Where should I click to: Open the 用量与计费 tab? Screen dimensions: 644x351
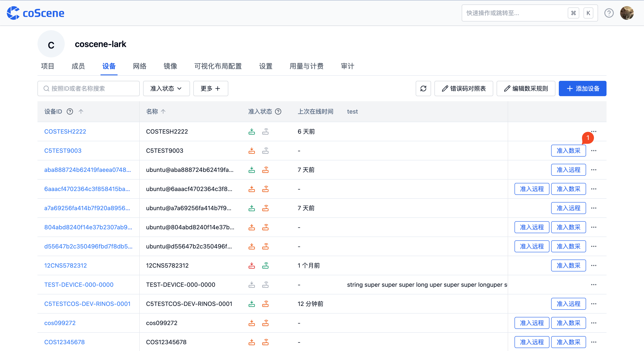(x=306, y=66)
